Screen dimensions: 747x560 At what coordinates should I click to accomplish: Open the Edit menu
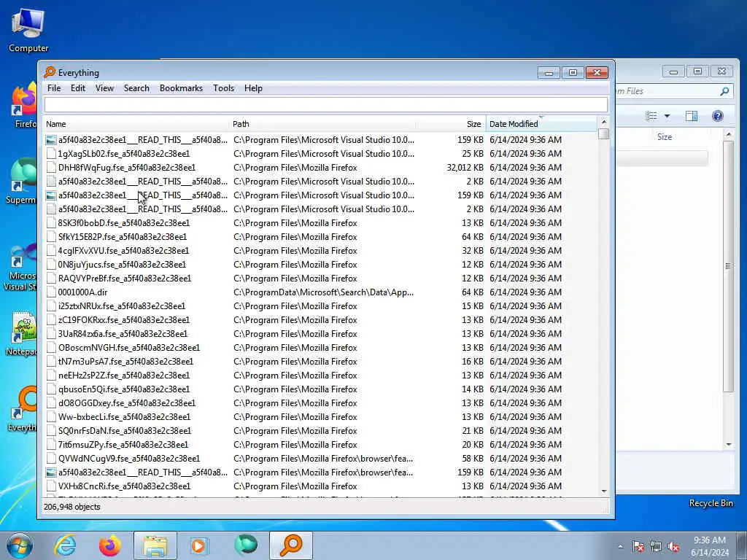(x=78, y=88)
